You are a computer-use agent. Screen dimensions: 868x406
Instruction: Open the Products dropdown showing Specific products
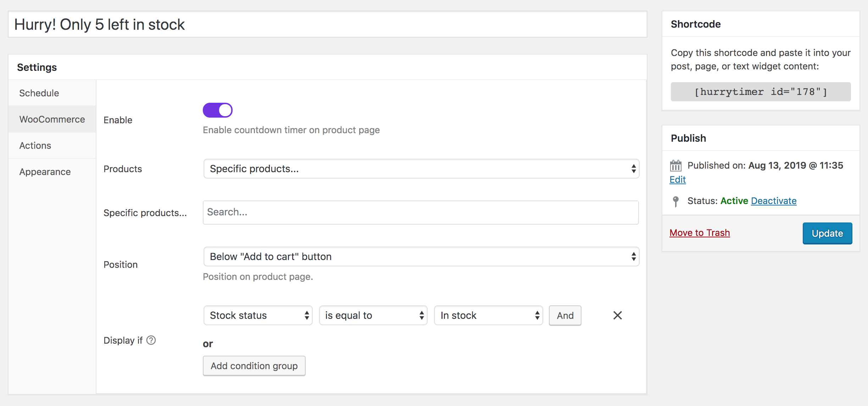tap(421, 169)
